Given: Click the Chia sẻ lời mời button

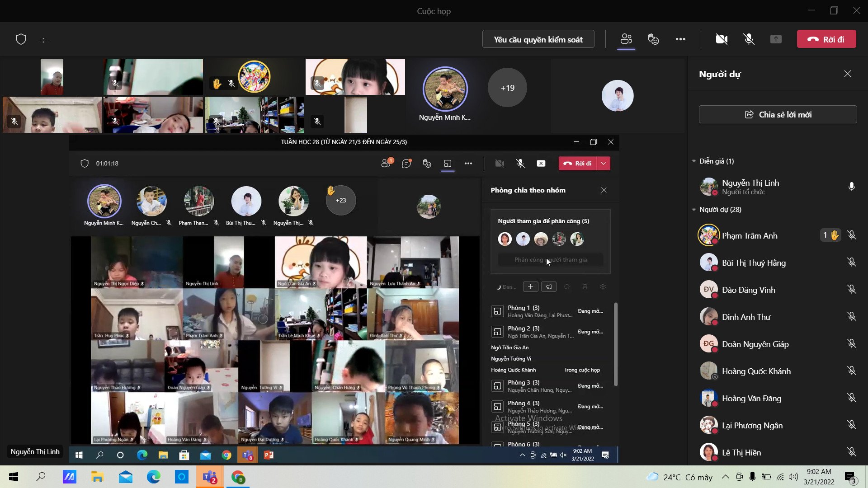Looking at the screenshot, I should [x=778, y=114].
